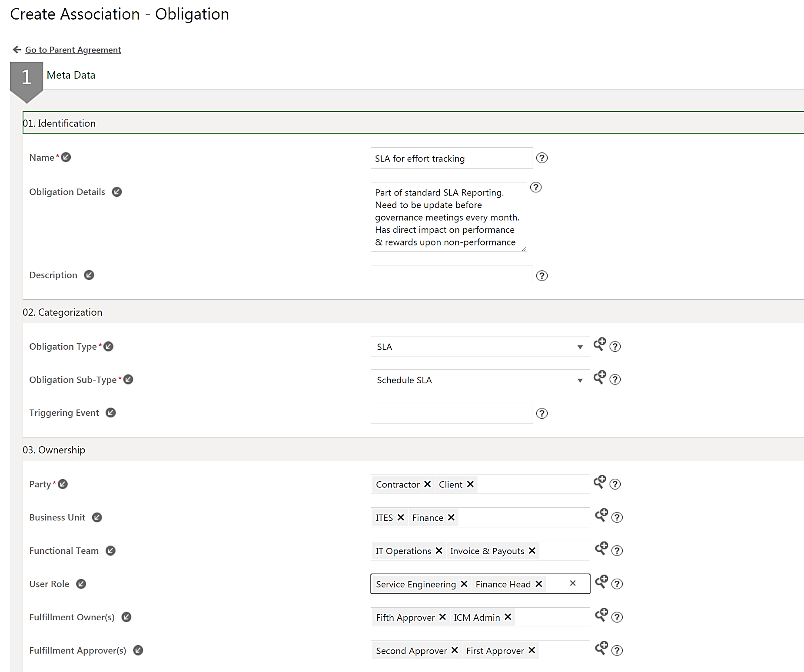Remove ICM Admin from Fulfillment Owner(s)

[508, 617]
